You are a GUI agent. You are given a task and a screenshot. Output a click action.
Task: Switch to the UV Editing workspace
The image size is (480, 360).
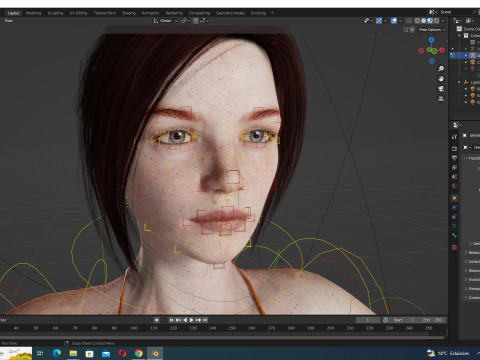pyautogui.click(x=78, y=13)
